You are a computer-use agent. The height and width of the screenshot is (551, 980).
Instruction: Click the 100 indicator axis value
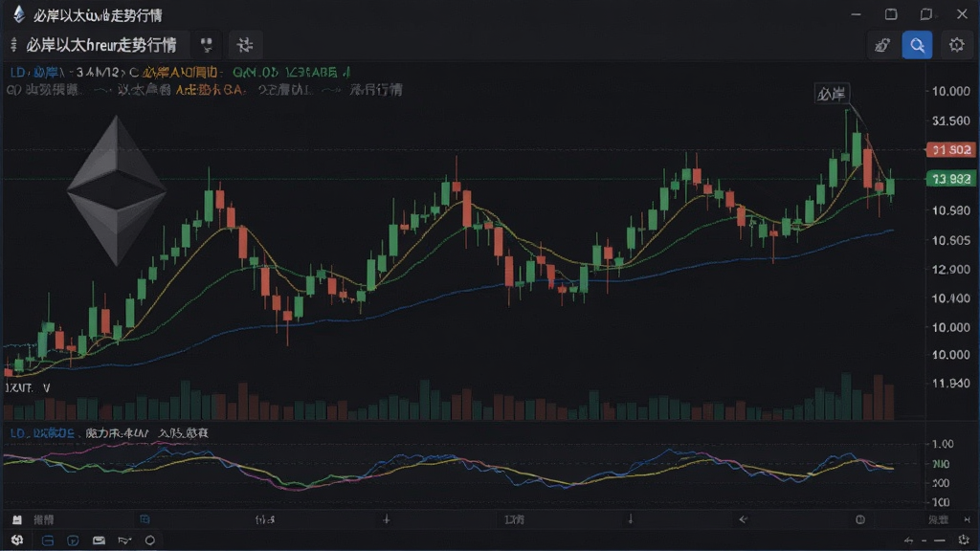941,502
